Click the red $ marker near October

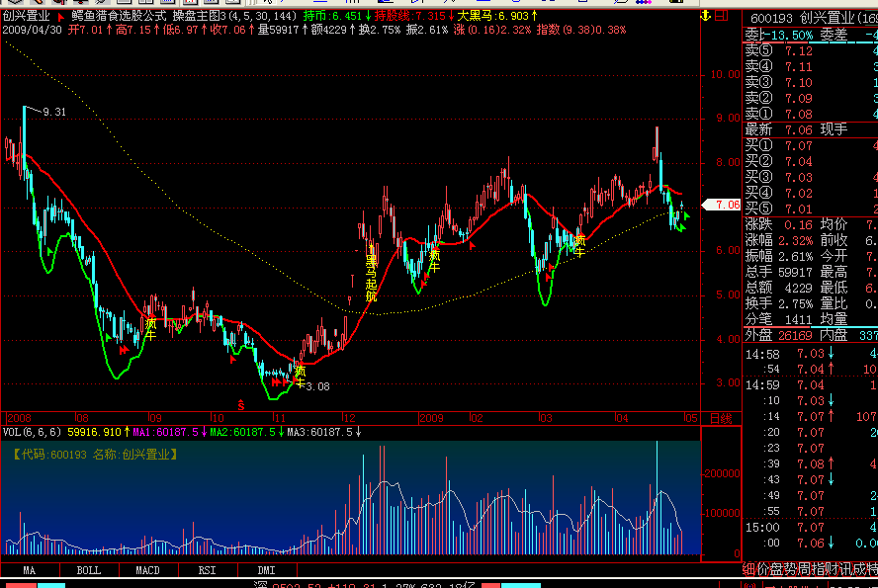(241, 405)
